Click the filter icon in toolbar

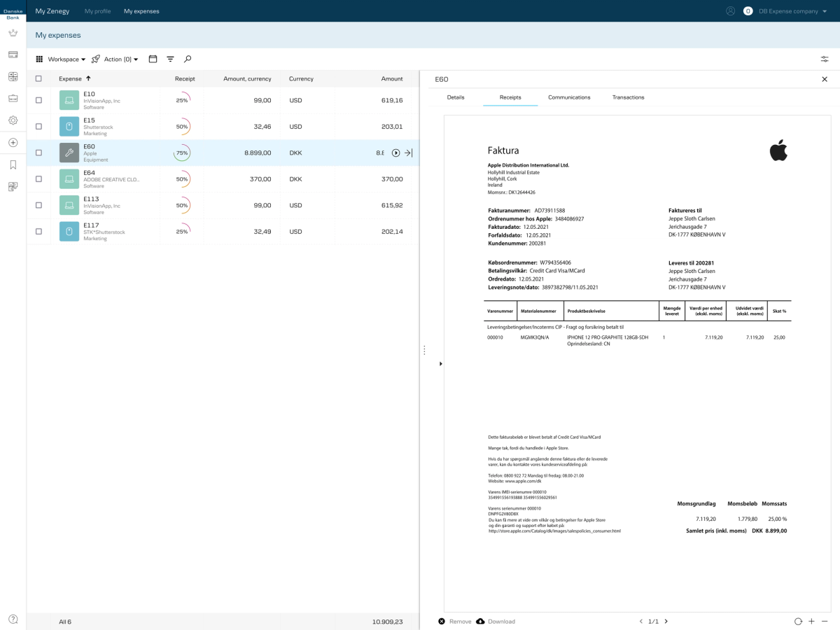click(x=170, y=59)
